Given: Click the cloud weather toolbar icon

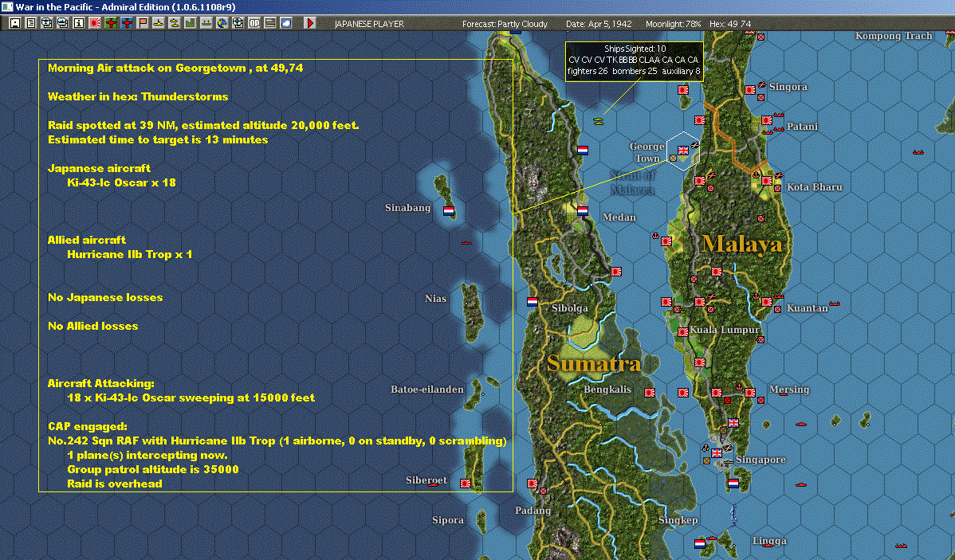Looking at the screenshot, I should [285, 23].
